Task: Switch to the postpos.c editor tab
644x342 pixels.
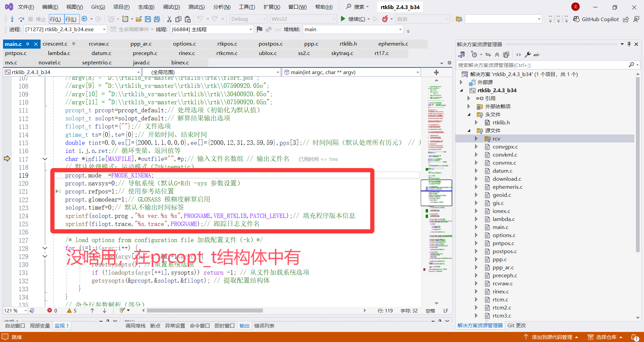Action: (x=271, y=44)
